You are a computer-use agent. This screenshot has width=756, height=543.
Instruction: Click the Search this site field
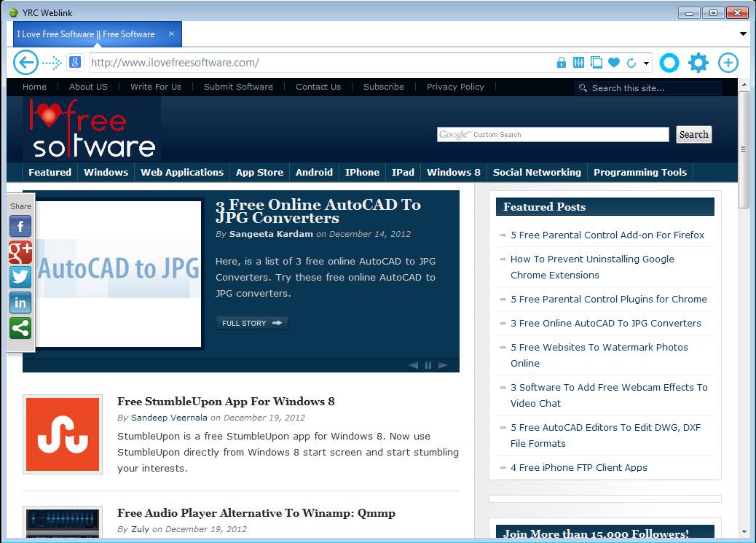click(x=648, y=88)
